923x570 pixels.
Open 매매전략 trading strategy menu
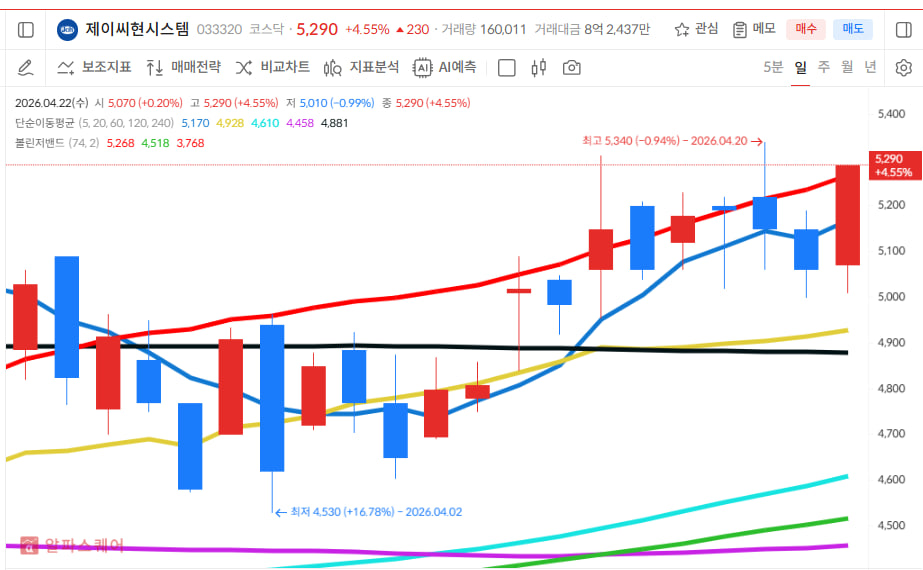point(183,68)
